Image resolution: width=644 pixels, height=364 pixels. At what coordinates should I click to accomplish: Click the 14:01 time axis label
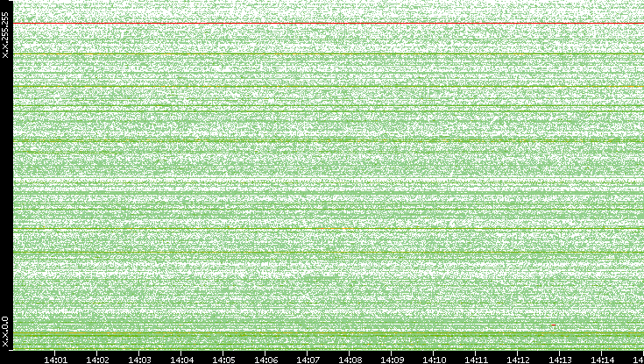point(55,360)
